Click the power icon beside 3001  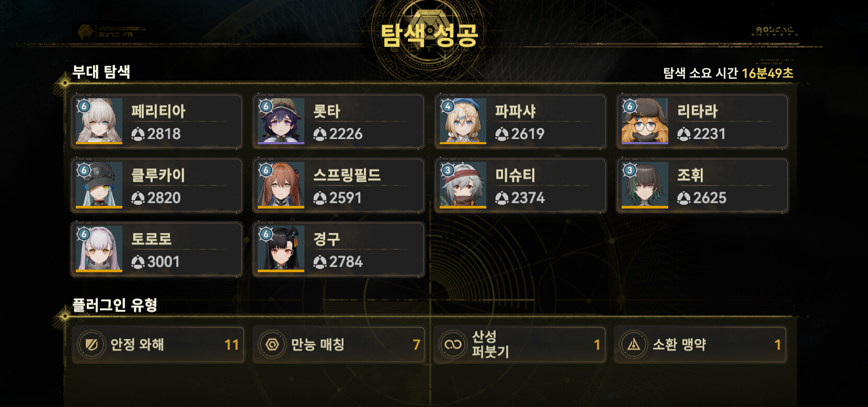click(138, 262)
